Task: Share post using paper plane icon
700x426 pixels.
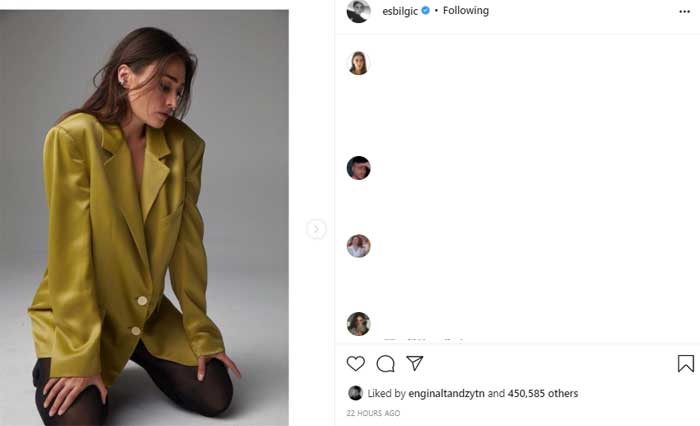Action: (415, 363)
